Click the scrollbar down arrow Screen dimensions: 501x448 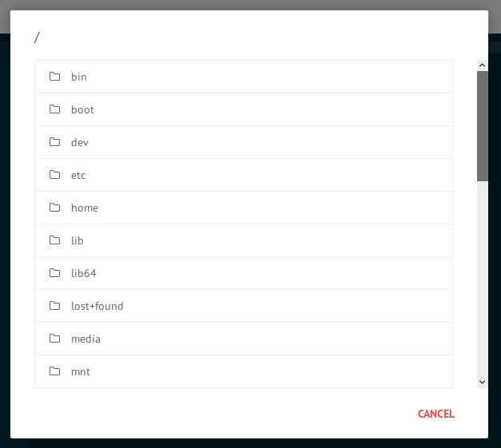point(482,383)
